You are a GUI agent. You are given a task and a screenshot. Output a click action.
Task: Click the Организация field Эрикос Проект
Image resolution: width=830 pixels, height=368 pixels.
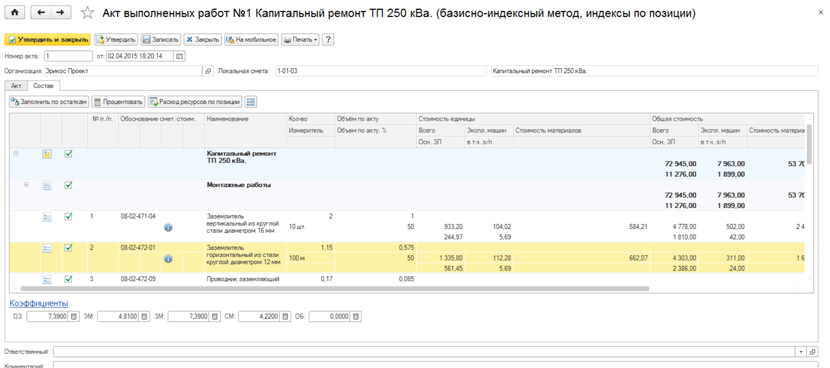123,71
